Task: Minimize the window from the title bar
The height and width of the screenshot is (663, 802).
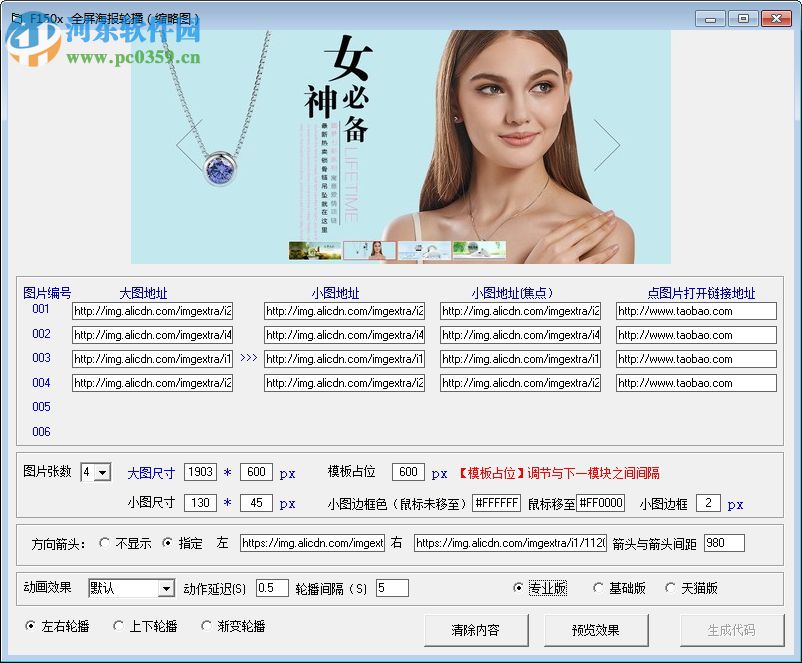Action: [711, 18]
